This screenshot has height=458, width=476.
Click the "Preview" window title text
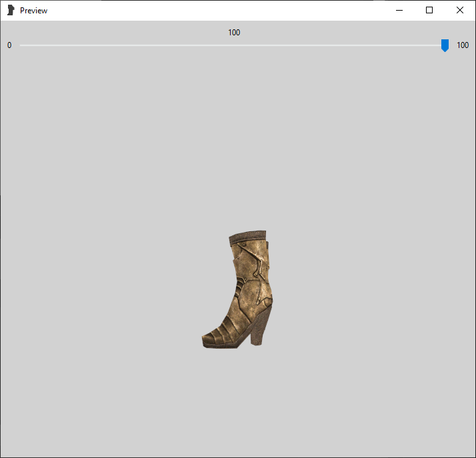(x=34, y=11)
